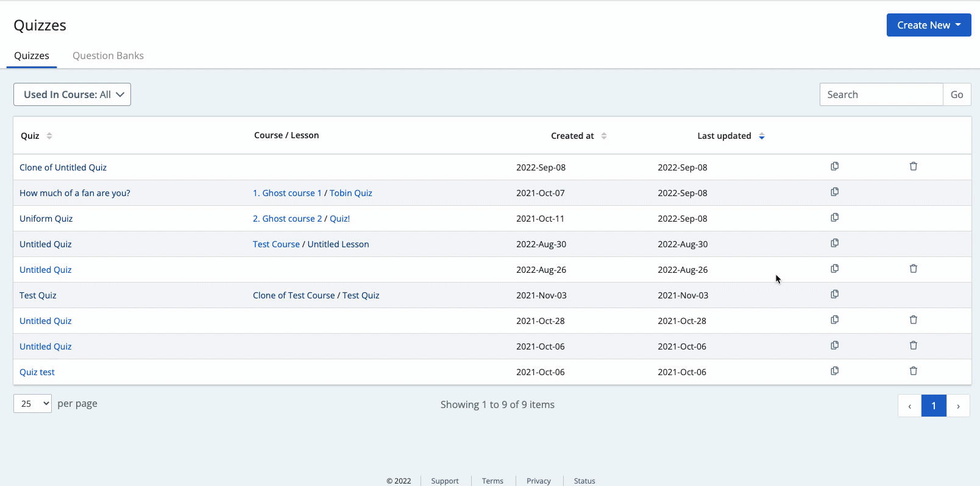Focus the Search input field
This screenshot has width=980, height=486.
click(881, 94)
